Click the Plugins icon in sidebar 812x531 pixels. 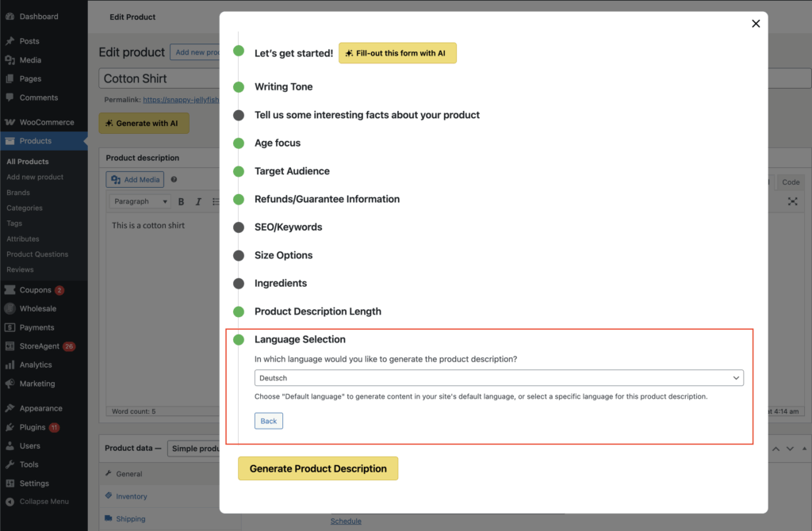(x=10, y=427)
